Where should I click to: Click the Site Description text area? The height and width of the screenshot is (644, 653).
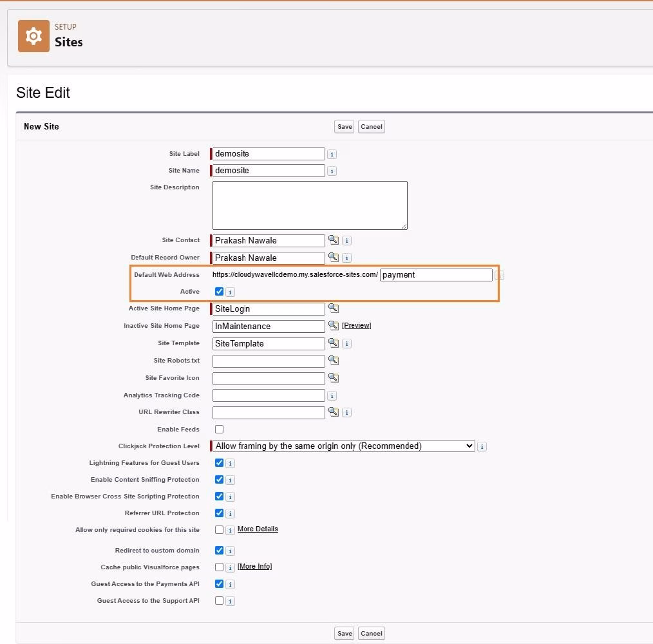[x=310, y=205]
